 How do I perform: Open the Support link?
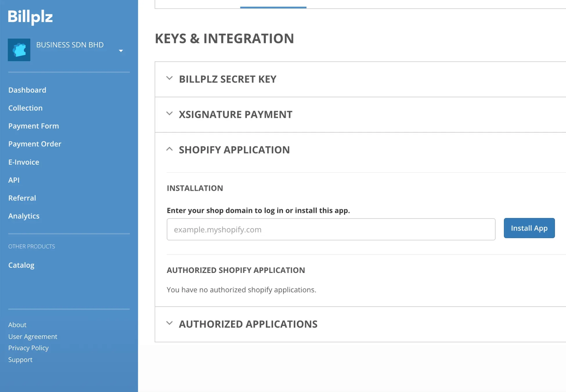coord(20,359)
